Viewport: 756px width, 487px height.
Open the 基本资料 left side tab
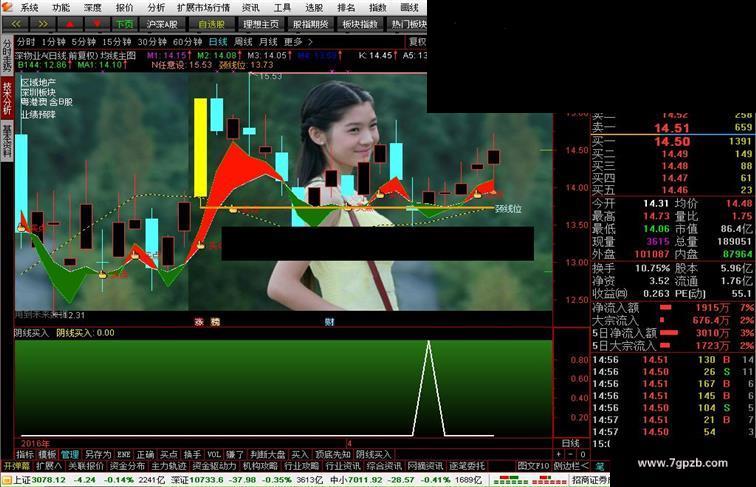coord(7,140)
